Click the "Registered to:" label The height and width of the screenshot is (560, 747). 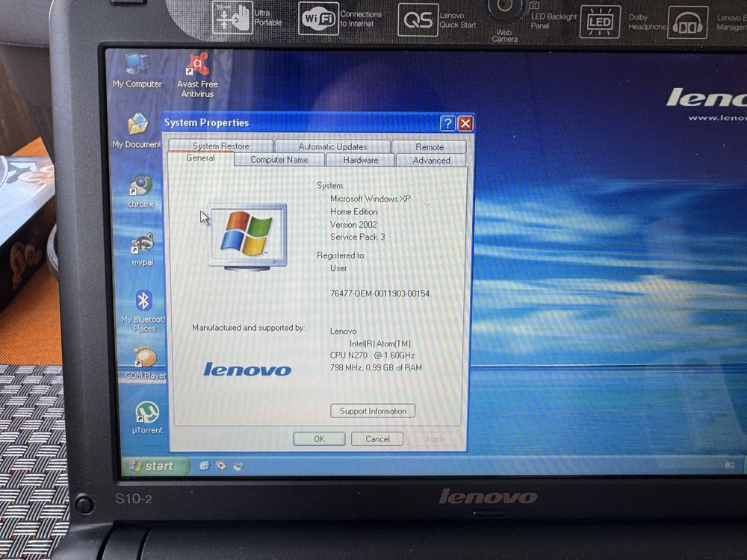click(341, 255)
